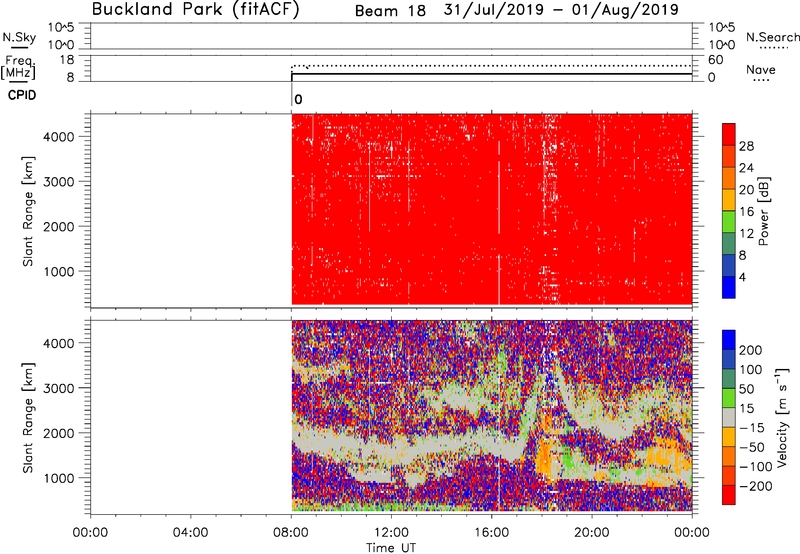Click the '200' tick on velocity color bar
800x554 pixels.
(x=751, y=350)
